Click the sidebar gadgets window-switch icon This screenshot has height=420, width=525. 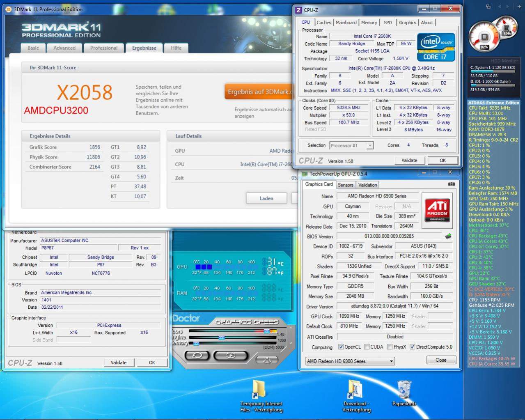(488, 7)
